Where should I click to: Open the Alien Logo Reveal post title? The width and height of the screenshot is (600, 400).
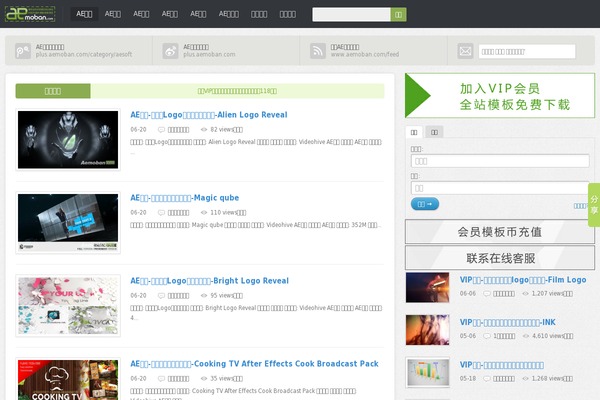tap(209, 115)
